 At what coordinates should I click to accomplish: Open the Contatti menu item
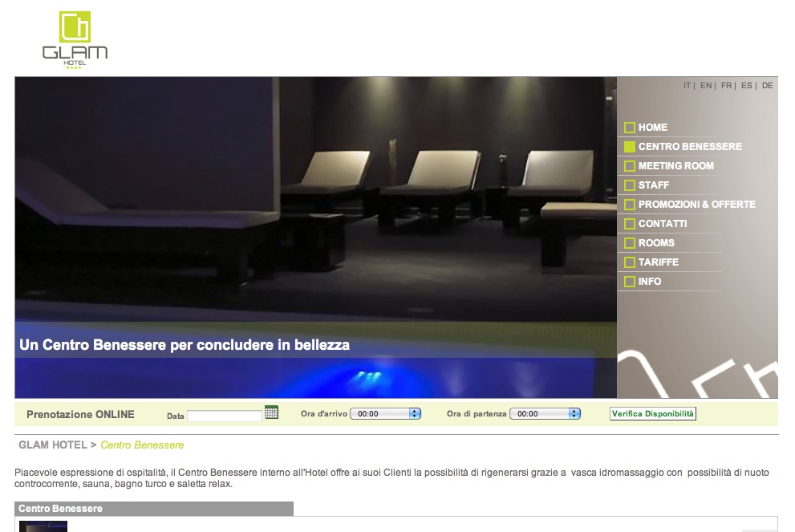pos(663,224)
